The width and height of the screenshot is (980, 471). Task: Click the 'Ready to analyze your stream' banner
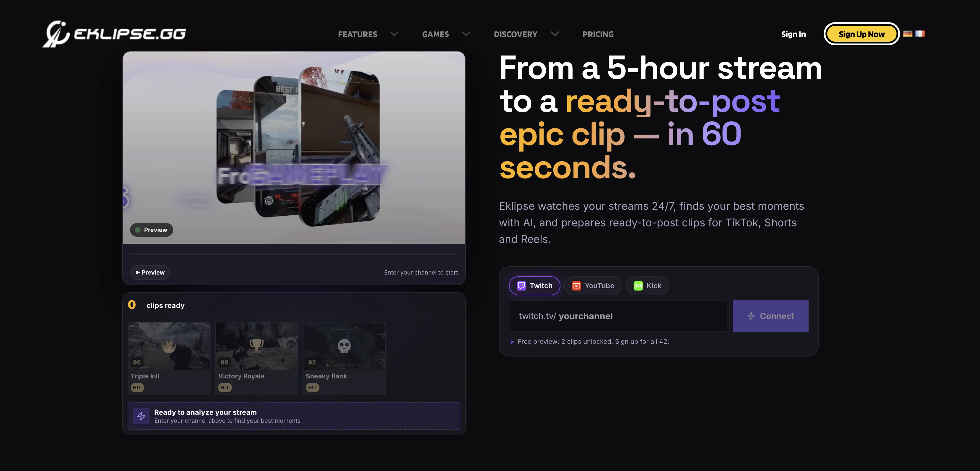click(294, 416)
